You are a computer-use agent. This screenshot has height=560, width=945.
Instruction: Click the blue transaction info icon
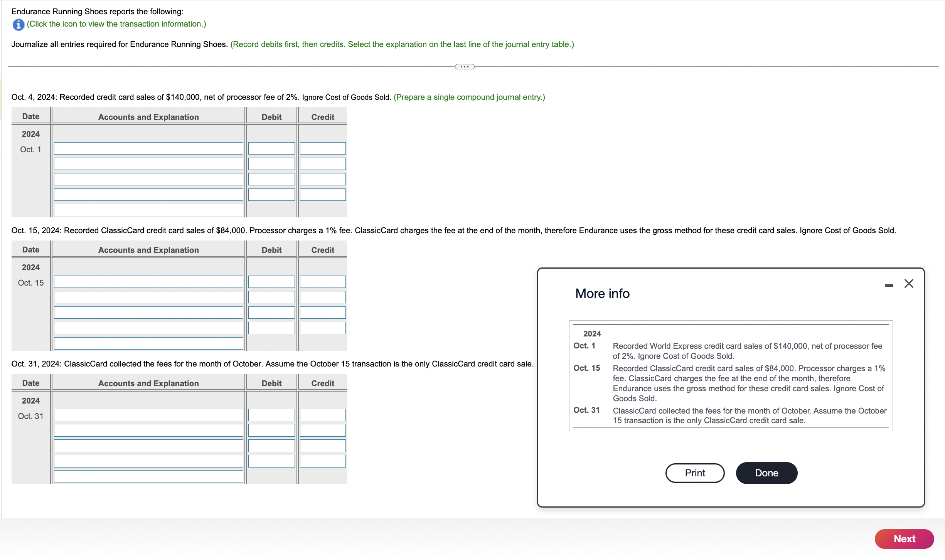click(x=18, y=25)
